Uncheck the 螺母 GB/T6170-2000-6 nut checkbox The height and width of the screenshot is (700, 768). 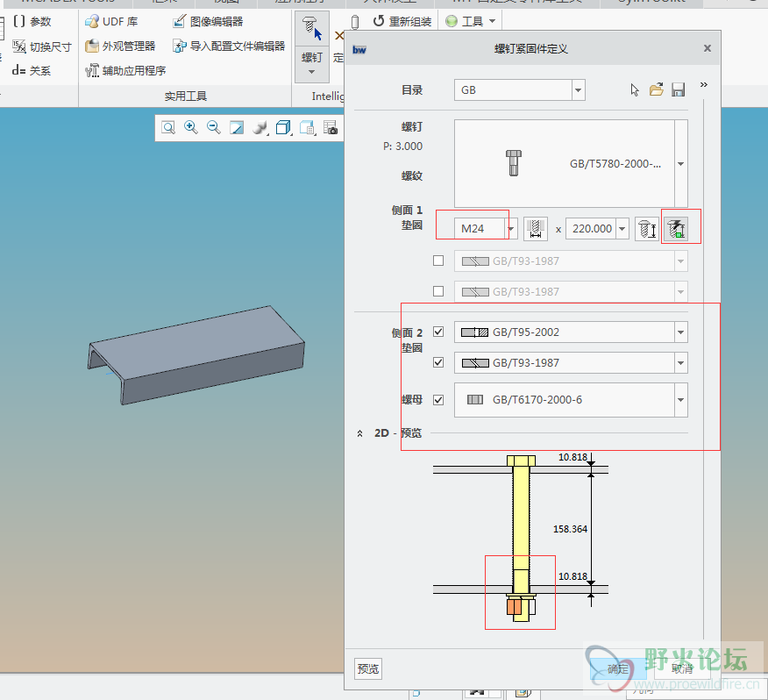(438, 399)
